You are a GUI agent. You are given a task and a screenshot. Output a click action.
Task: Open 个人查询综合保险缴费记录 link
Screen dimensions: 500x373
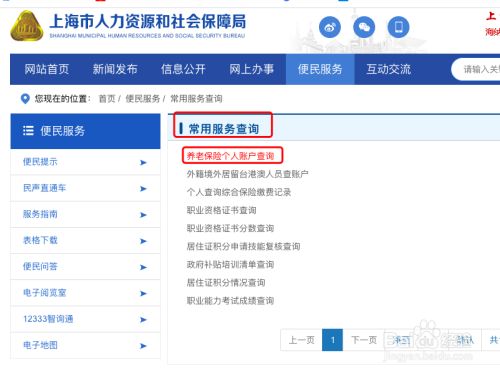coord(239,192)
